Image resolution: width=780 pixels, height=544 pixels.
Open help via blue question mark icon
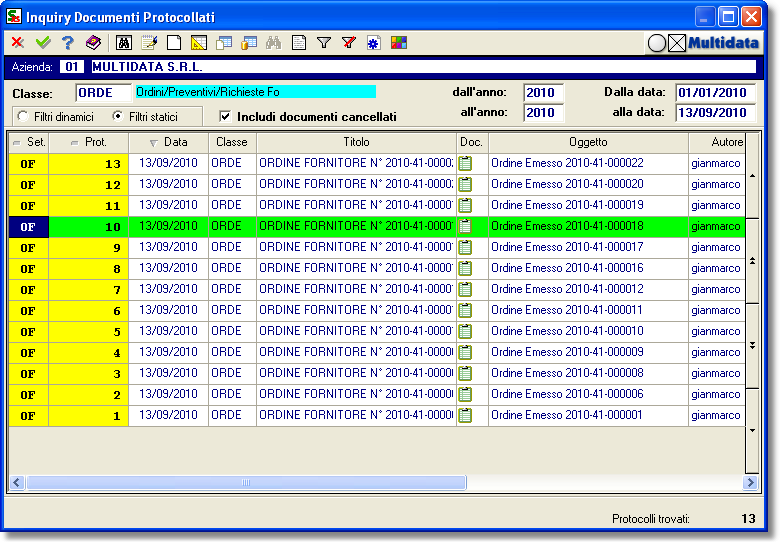click(68, 43)
